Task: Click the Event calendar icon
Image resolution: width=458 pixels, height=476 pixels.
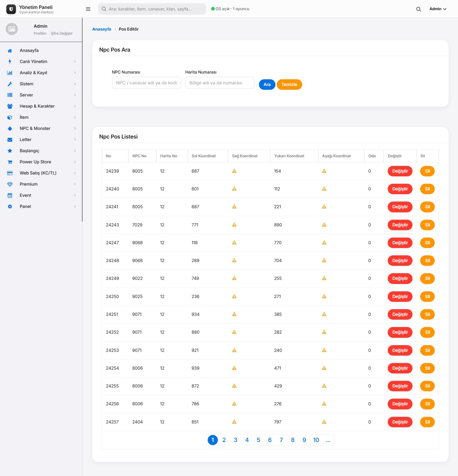Action: (10, 195)
